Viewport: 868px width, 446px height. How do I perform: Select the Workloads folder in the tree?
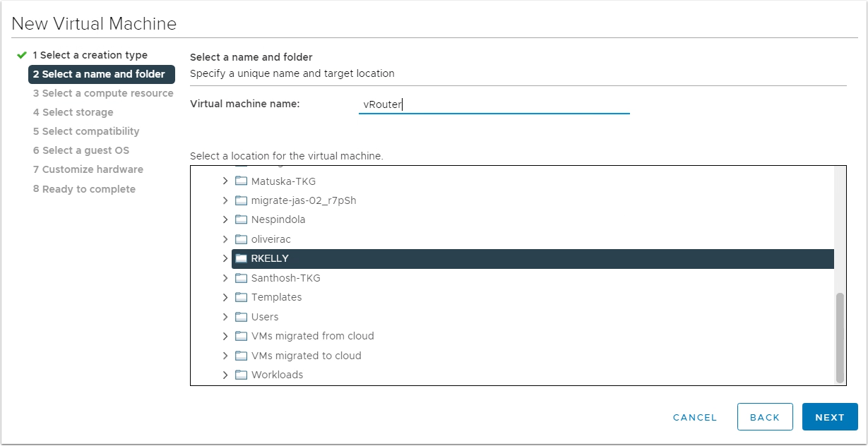click(x=533, y=375)
